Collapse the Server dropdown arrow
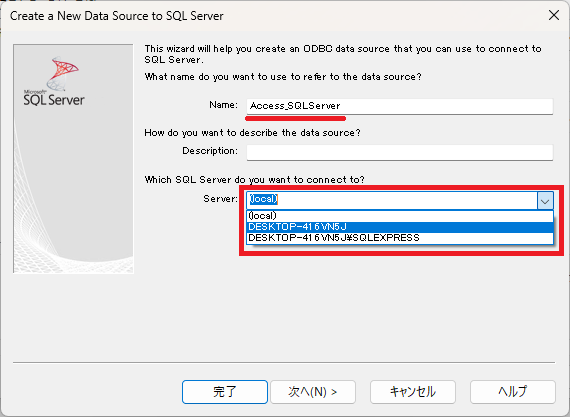The image size is (570, 417). (x=545, y=201)
